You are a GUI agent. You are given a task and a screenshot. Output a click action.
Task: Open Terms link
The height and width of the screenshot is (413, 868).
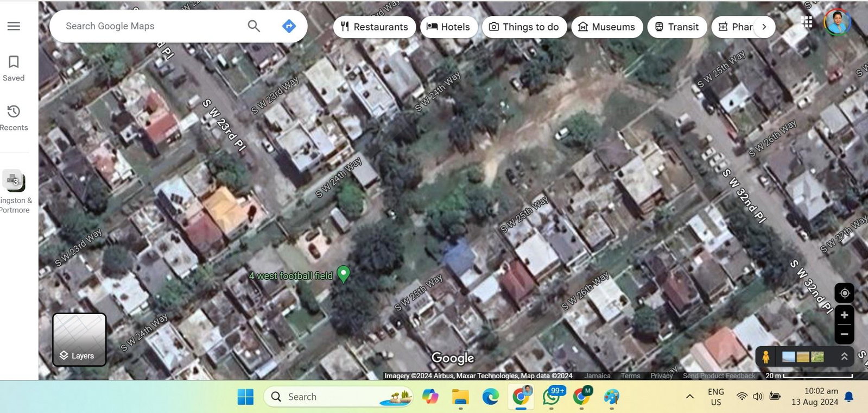point(630,376)
